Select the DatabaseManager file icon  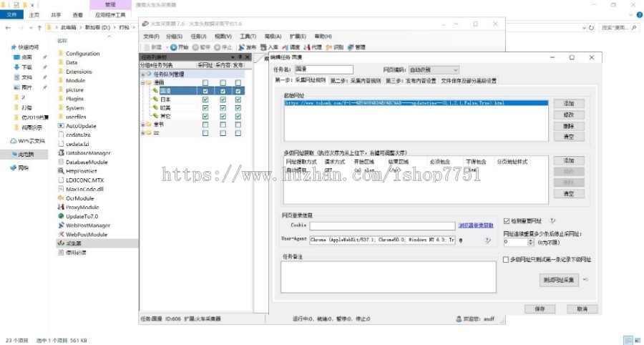61,152
